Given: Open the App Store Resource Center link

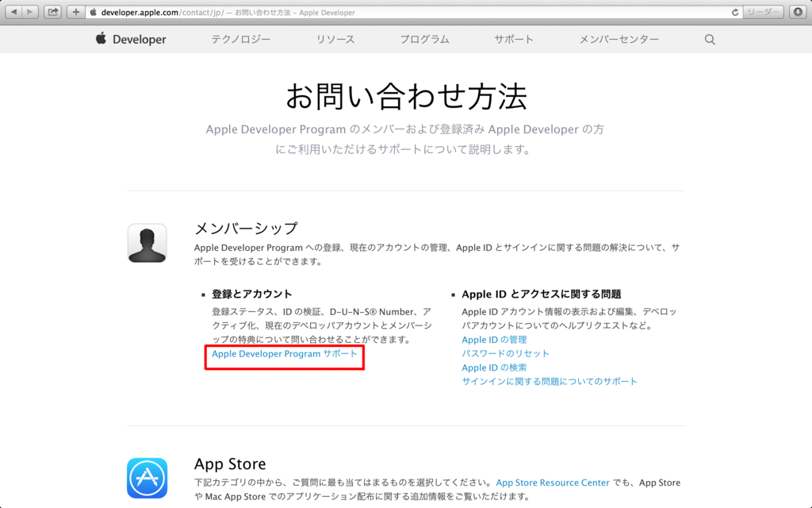Looking at the screenshot, I should (553, 483).
